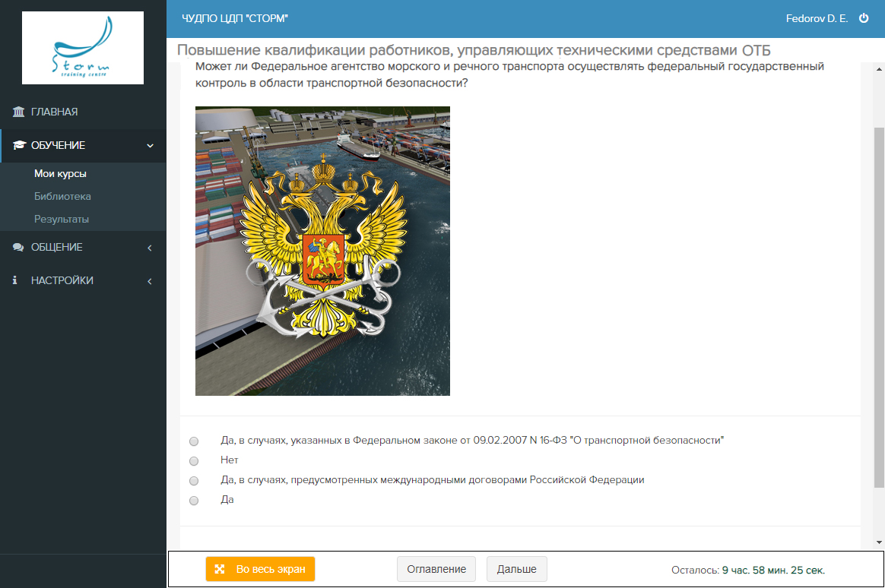Viewport: 885px width, 588px height.
Task: Expand the НАСТРОЙКИ section chevron
Action: (x=150, y=281)
